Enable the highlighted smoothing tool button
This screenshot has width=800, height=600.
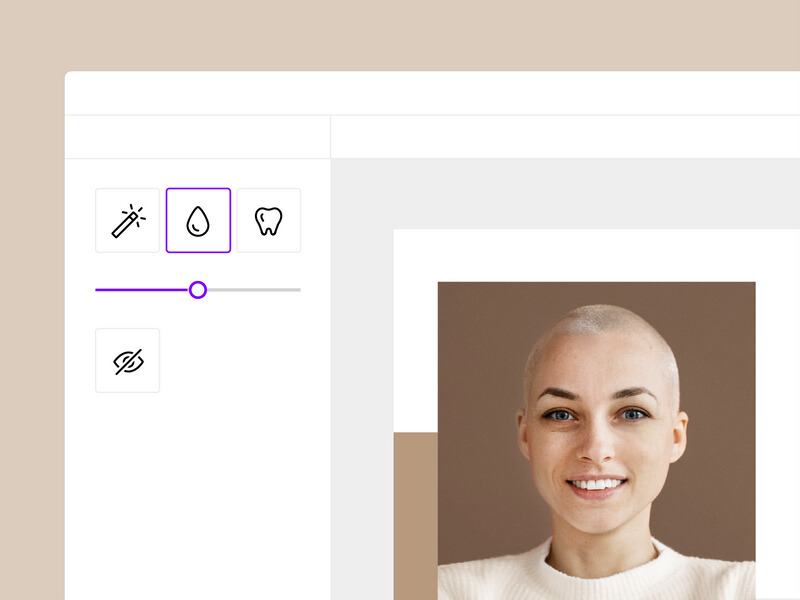point(198,220)
